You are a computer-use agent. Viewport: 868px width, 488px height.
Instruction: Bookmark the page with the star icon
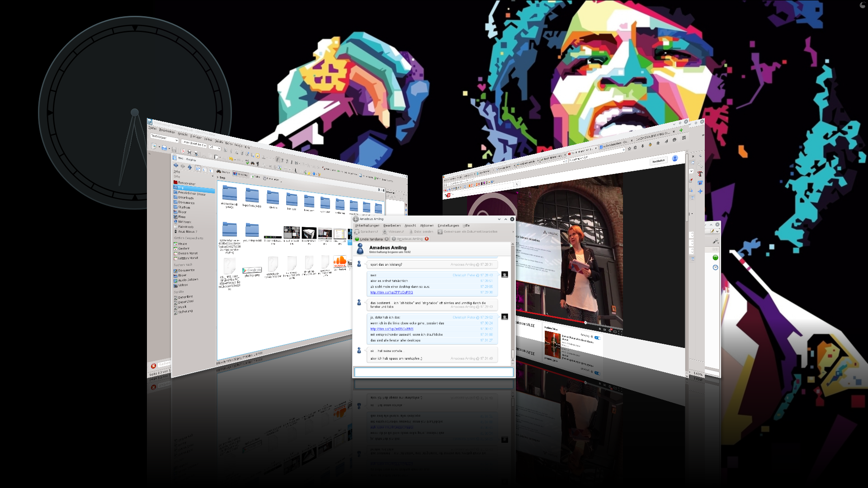click(629, 148)
